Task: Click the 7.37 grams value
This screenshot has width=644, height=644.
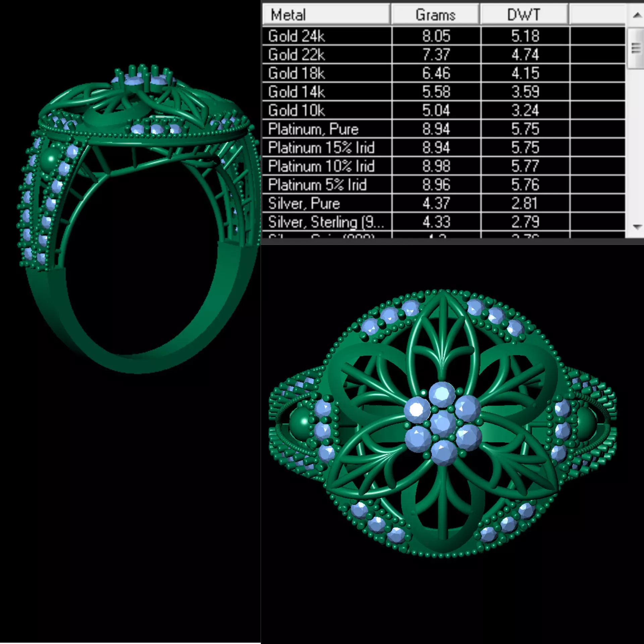Action: click(x=436, y=54)
